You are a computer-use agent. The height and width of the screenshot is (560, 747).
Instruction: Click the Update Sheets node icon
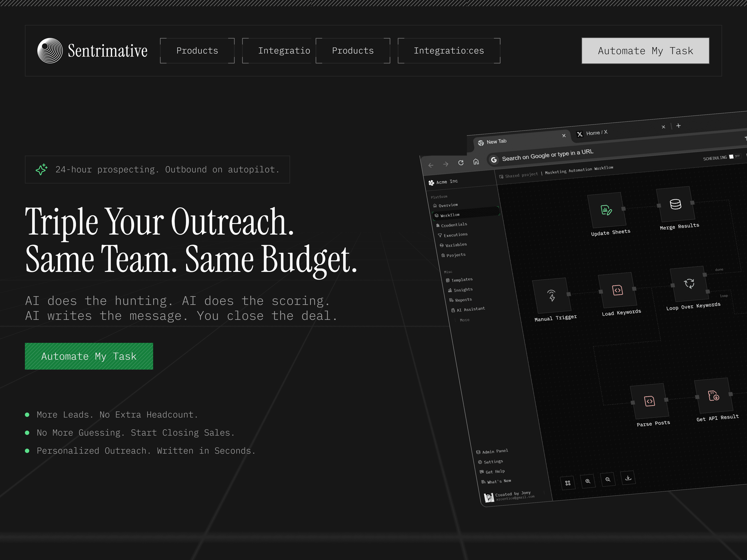tap(606, 210)
